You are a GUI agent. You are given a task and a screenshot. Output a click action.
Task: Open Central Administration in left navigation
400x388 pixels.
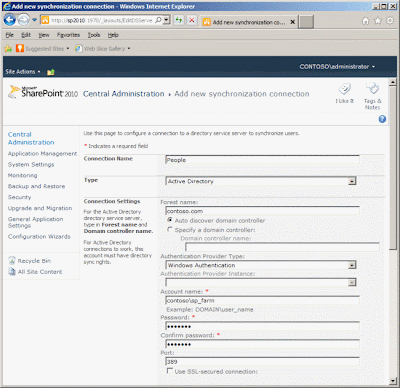tap(31, 138)
